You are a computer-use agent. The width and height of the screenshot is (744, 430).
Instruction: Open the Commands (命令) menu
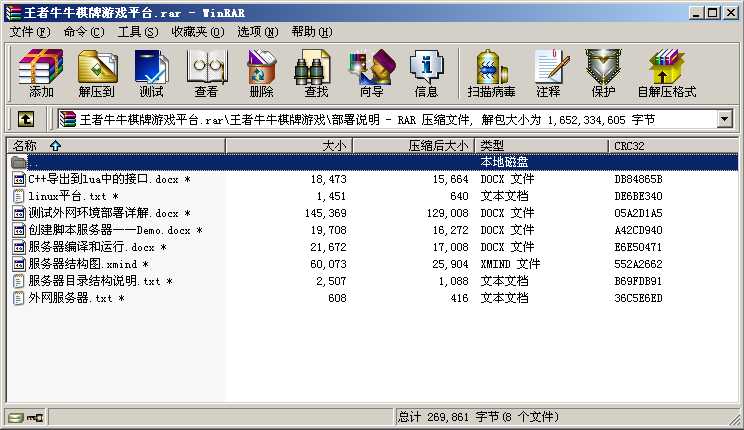(84, 32)
